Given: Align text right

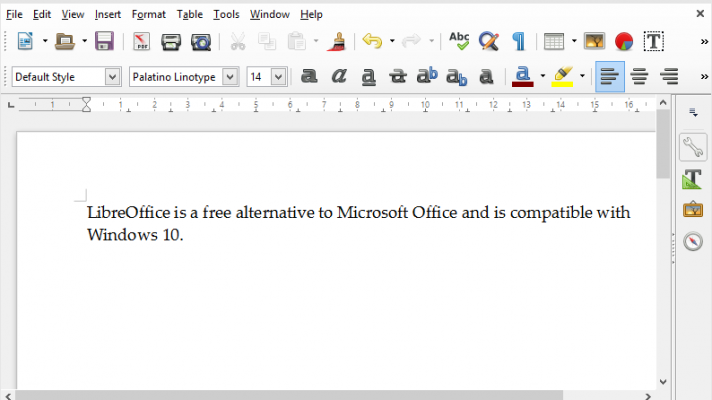Looking at the screenshot, I should point(669,76).
